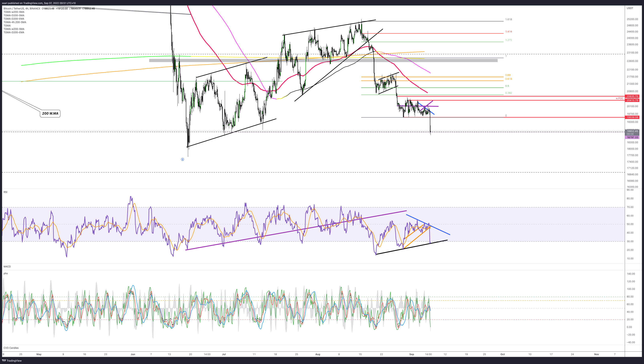Select the 0.382 Fibonacci level label
The height and width of the screenshot is (364, 644).
(x=508, y=93)
